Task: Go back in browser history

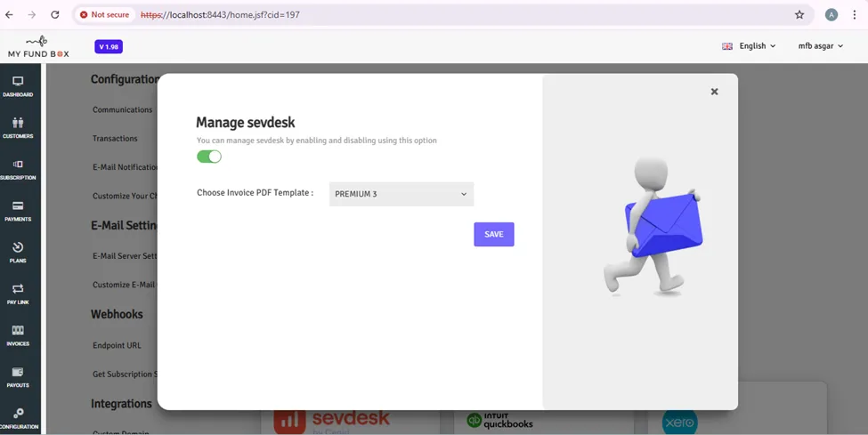Action: (x=10, y=14)
